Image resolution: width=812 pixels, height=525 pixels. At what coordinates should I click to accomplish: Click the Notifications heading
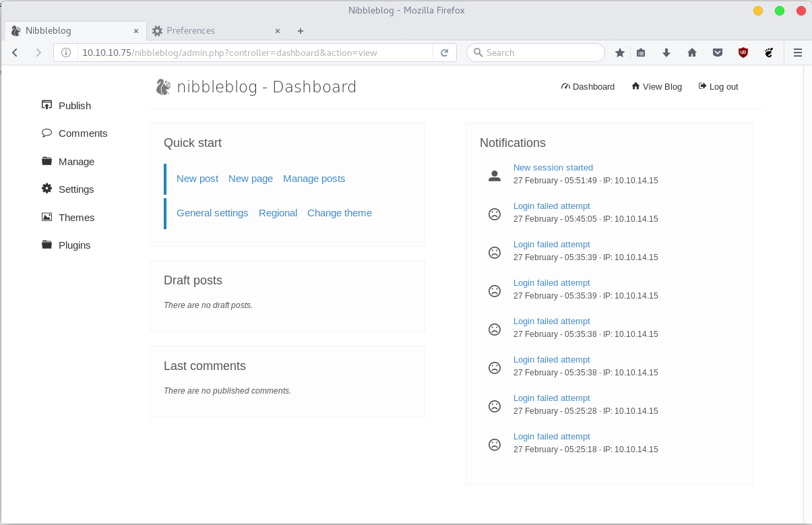pyautogui.click(x=513, y=143)
